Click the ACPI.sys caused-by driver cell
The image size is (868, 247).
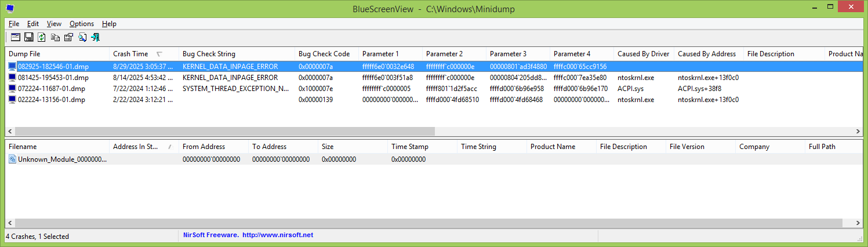coord(630,89)
